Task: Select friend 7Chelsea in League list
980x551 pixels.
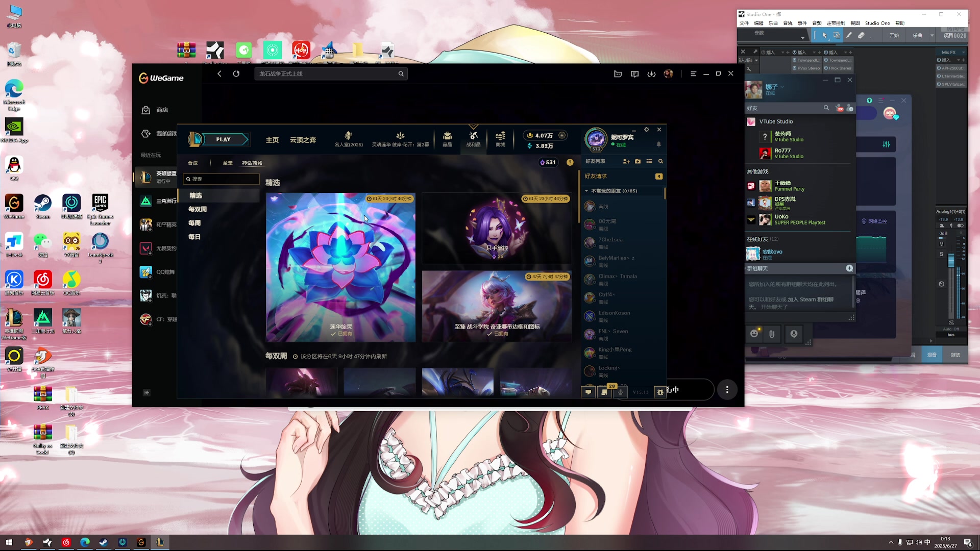Action: tap(623, 243)
